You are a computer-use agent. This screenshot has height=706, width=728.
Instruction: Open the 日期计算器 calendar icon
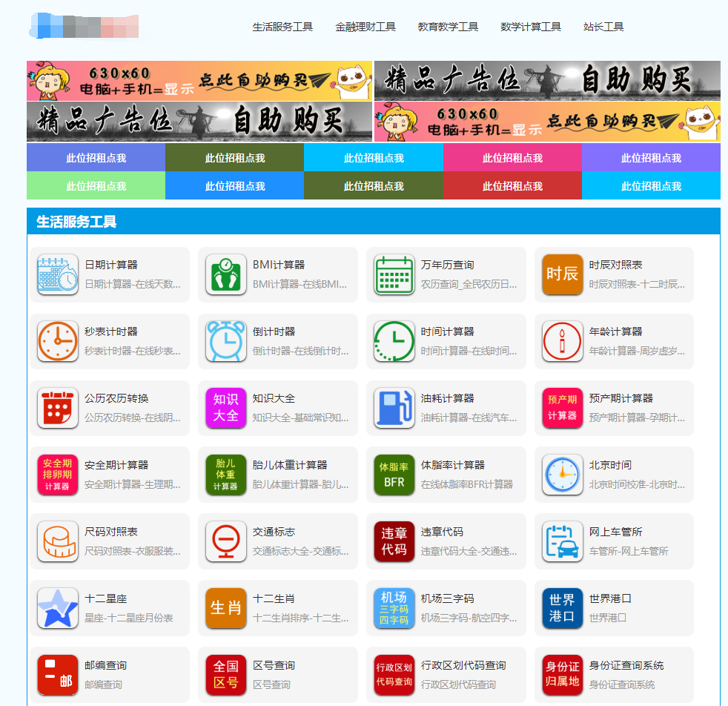(58, 274)
